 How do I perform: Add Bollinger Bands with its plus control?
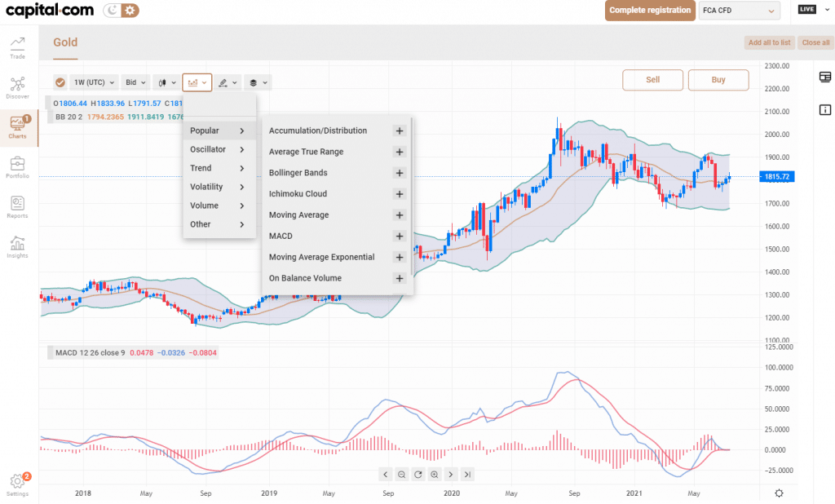click(x=399, y=173)
